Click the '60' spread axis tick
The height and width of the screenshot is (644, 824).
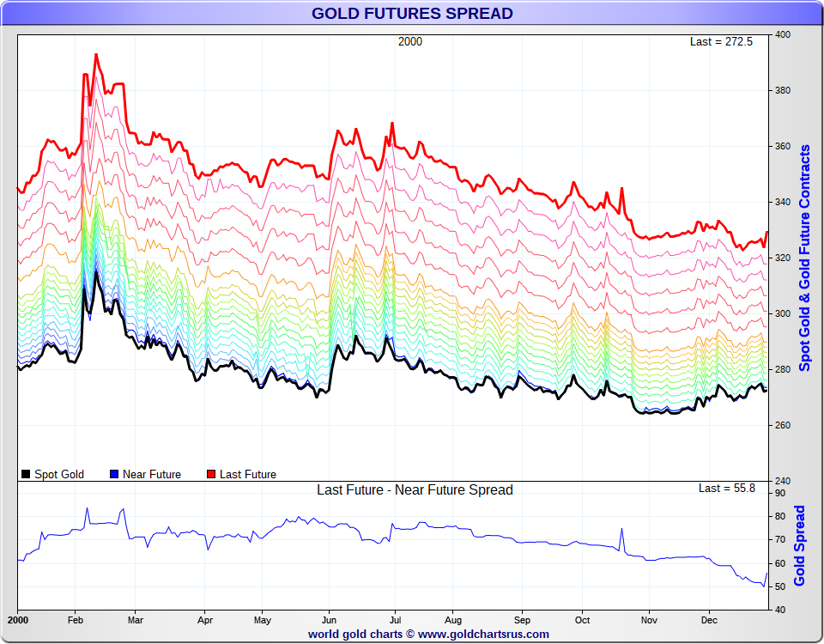[x=780, y=563]
